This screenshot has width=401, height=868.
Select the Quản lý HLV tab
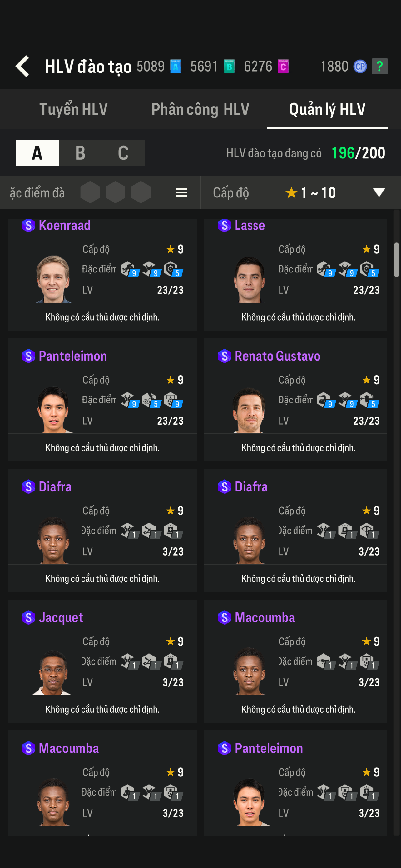click(x=327, y=109)
